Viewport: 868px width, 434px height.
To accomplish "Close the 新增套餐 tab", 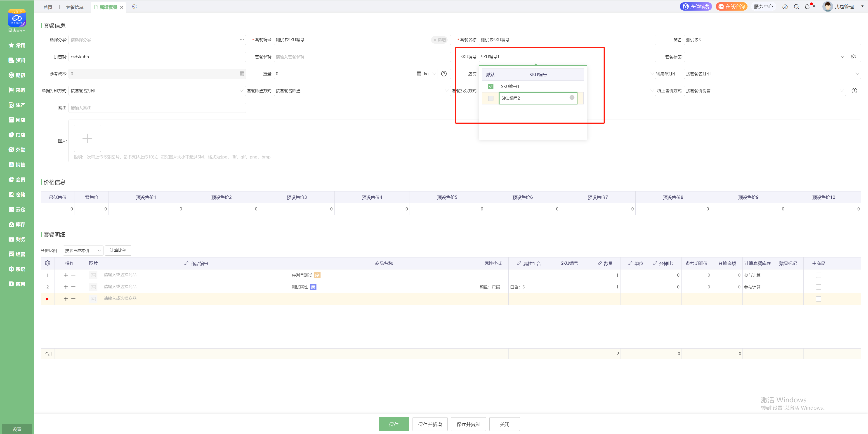I will (x=122, y=7).
